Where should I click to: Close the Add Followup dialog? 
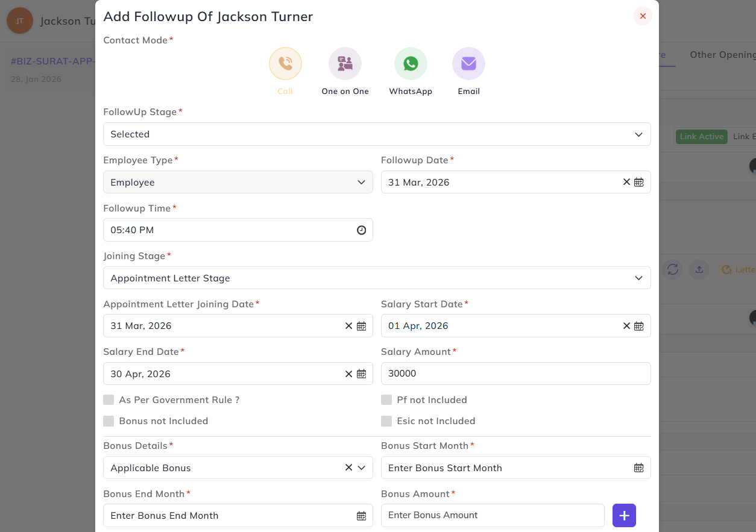643,16
